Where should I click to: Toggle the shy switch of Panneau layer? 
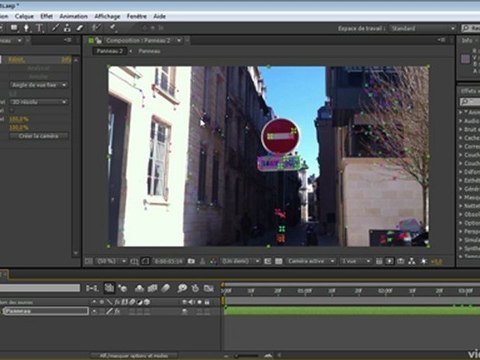95,311
